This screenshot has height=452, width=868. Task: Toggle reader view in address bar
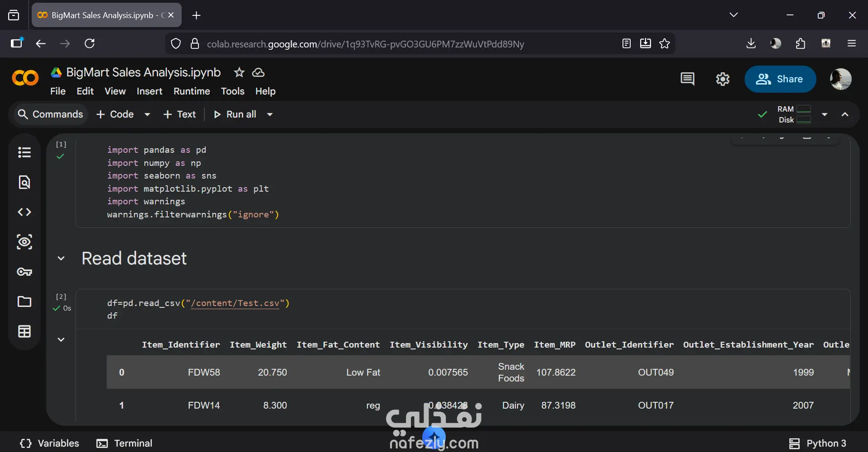(x=626, y=43)
